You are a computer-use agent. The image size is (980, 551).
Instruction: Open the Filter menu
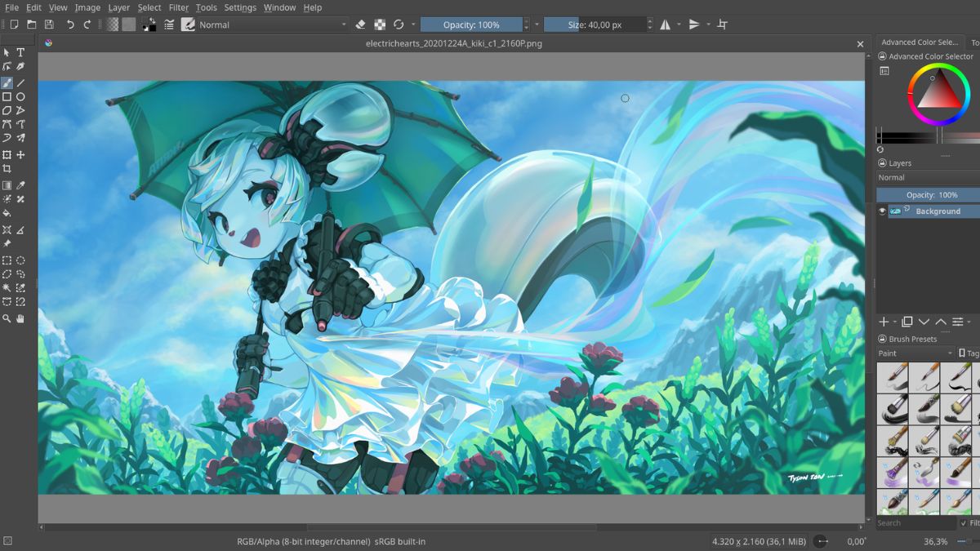click(179, 7)
